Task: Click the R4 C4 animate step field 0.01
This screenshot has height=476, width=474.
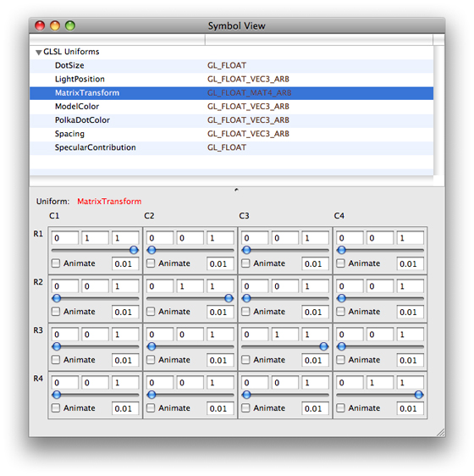Action: 411,408
